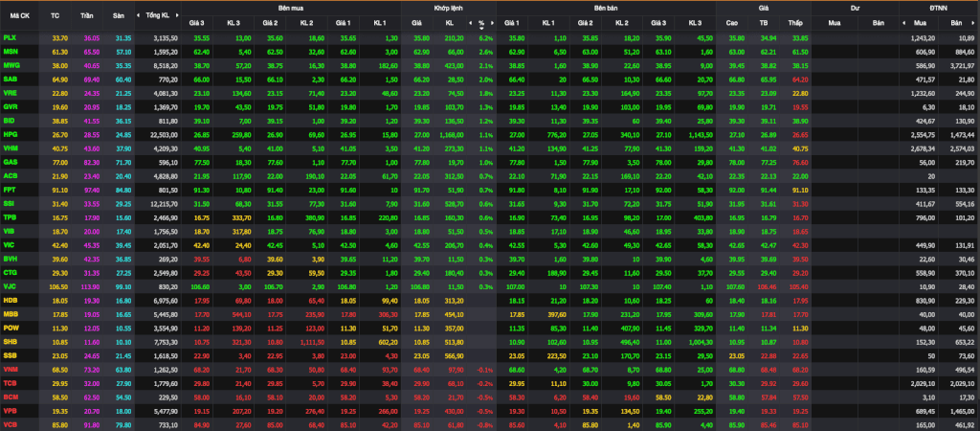Click the Thấp low price column header

[x=795, y=23]
